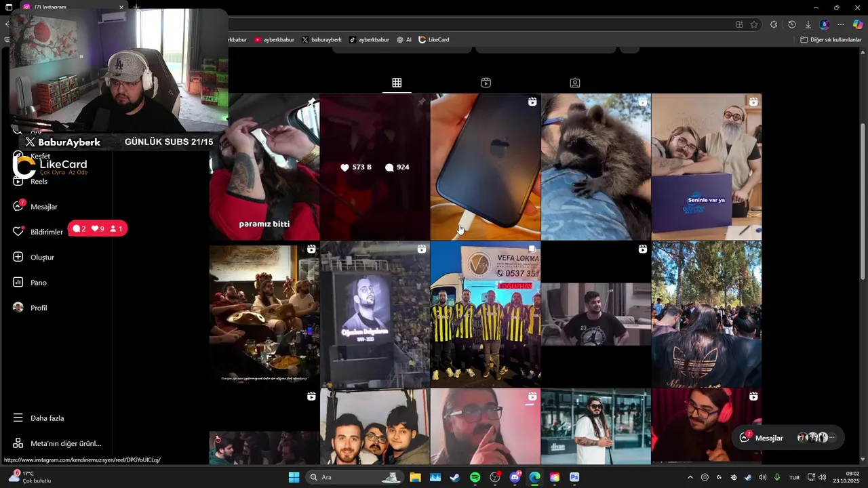The width and height of the screenshot is (868, 488).
Task: Switch to the Reels tab icon
Action: point(486,83)
